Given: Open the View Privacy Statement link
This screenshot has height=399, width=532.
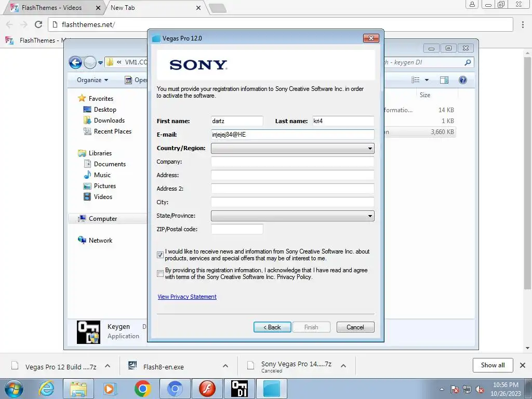Looking at the screenshot, I should point(187,297).
